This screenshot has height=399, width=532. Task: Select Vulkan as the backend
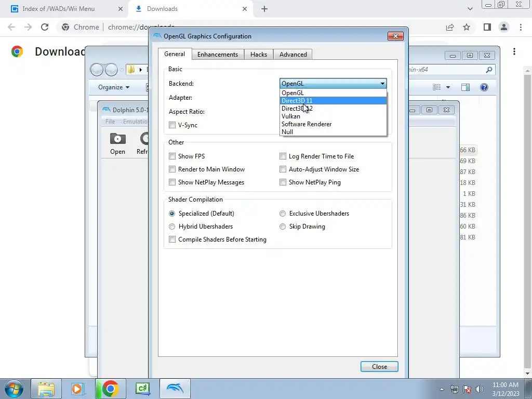(333, 116)
